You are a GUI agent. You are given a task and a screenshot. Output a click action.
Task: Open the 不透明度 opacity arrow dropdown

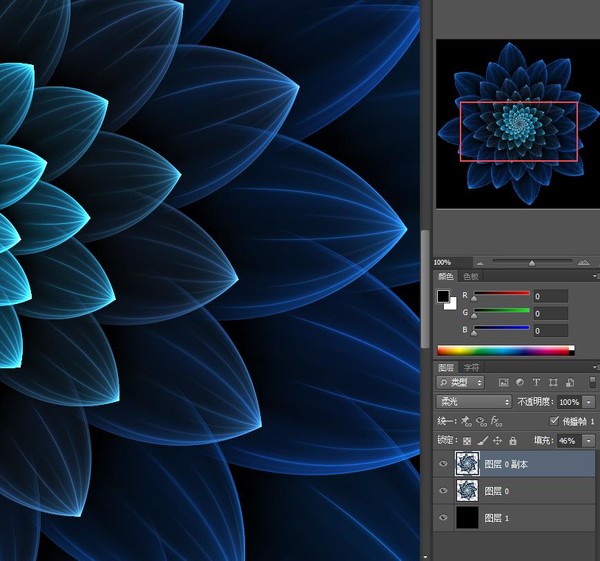589,402
